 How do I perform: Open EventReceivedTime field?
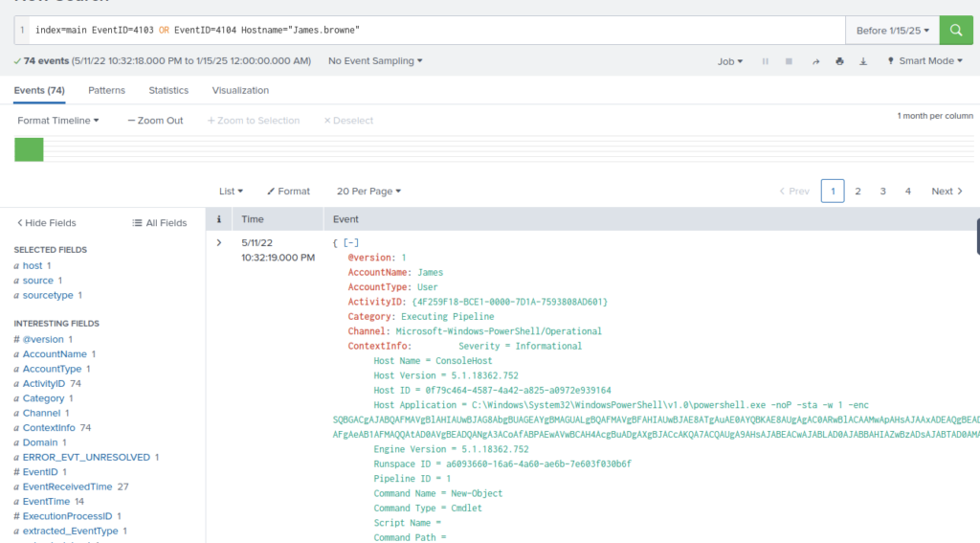coord(68,486)
